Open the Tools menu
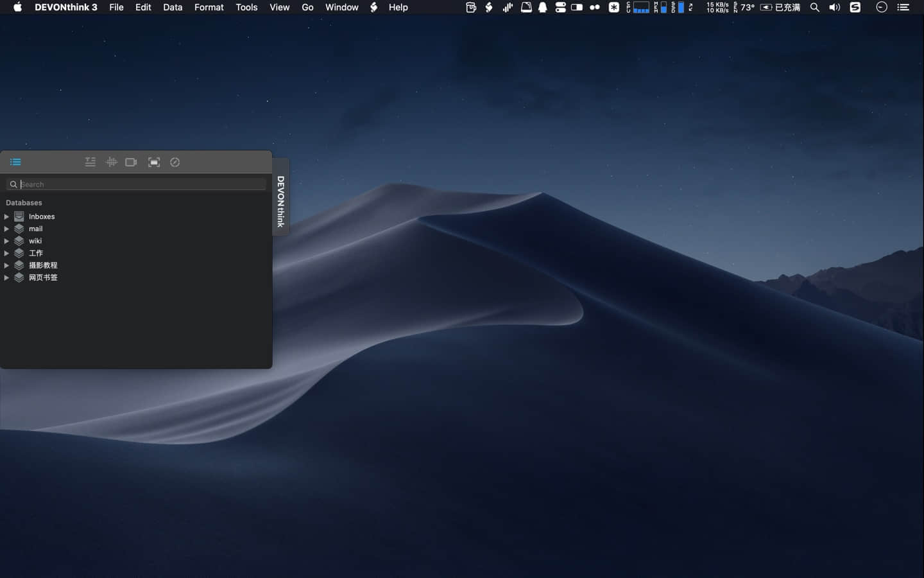The width and height of the screenshot is (924, 578). tap(246, 7)
